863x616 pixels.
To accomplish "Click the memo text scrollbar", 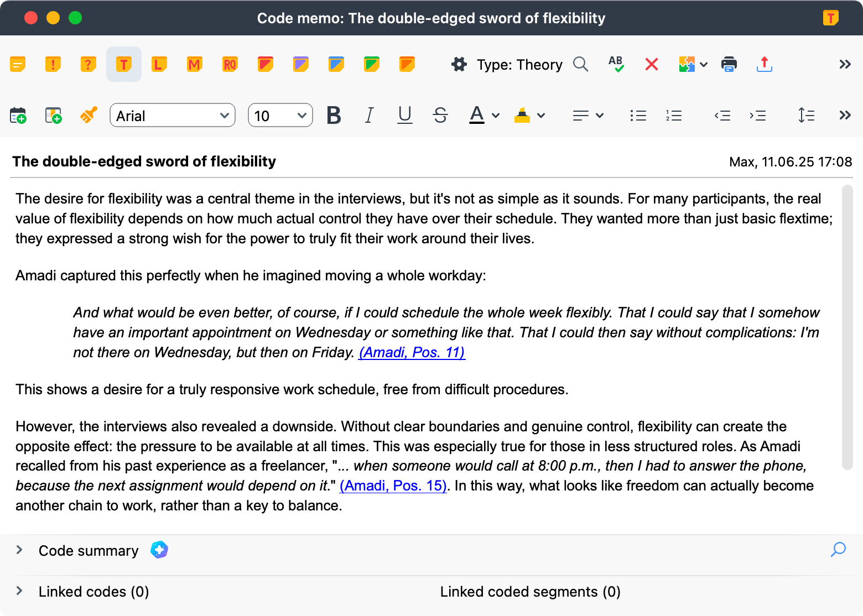I will pos(847,327).
